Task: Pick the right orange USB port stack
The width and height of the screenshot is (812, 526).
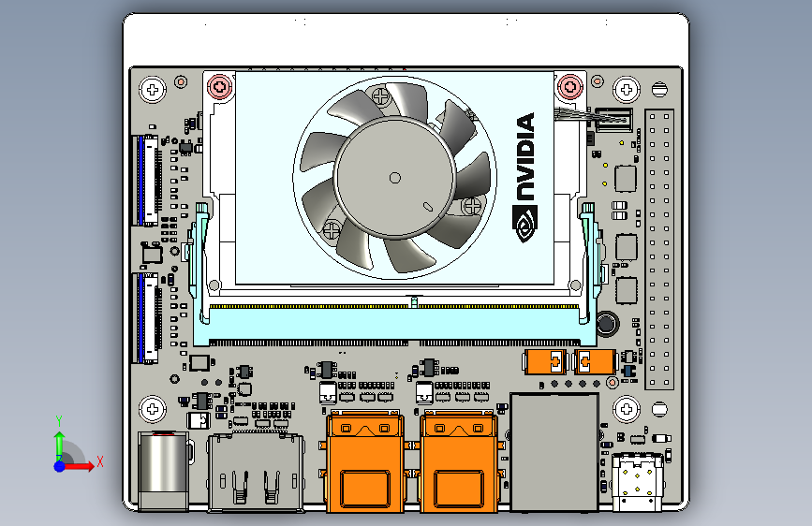Action: 460,461
